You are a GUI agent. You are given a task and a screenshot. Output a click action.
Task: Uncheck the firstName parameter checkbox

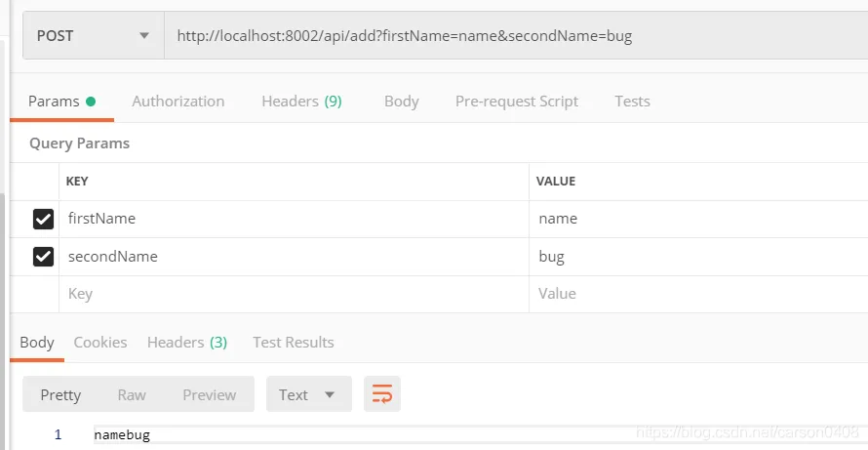point(43,219)
